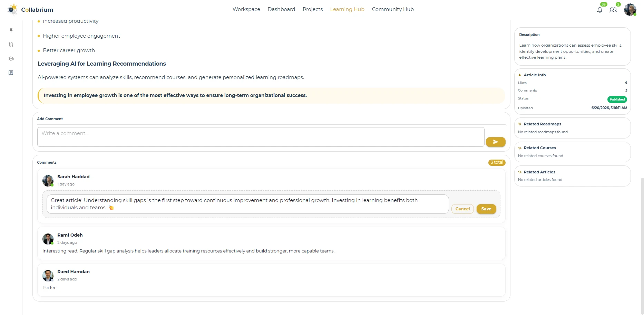Click No related roadmaps found text

(543, 132)
